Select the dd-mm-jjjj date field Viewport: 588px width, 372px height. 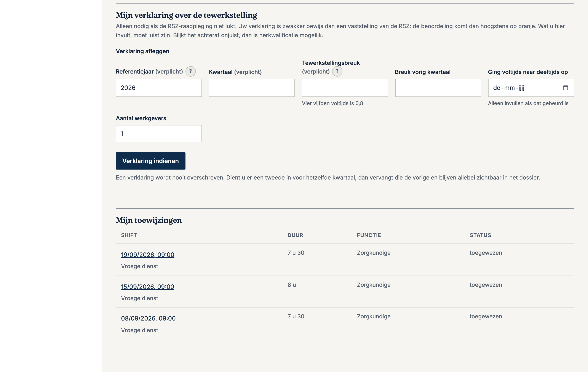[531, 88]
